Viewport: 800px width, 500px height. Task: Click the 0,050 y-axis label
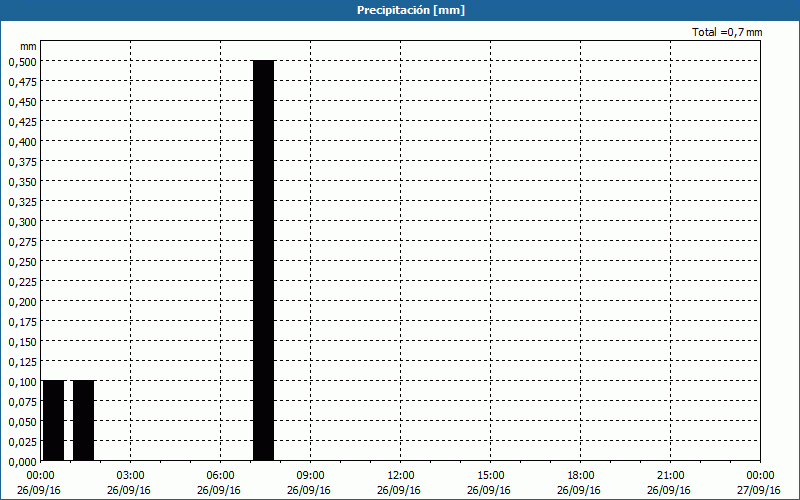coord(22,421)
